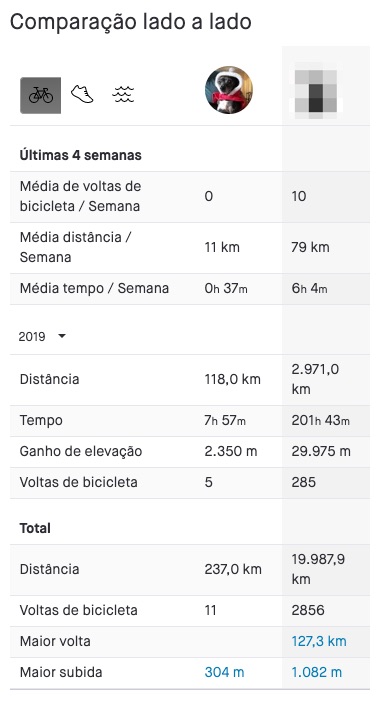Click the Últimas 4 semanas heading
The height and width of the screenshot is (701, 379).
coord(80,155)
